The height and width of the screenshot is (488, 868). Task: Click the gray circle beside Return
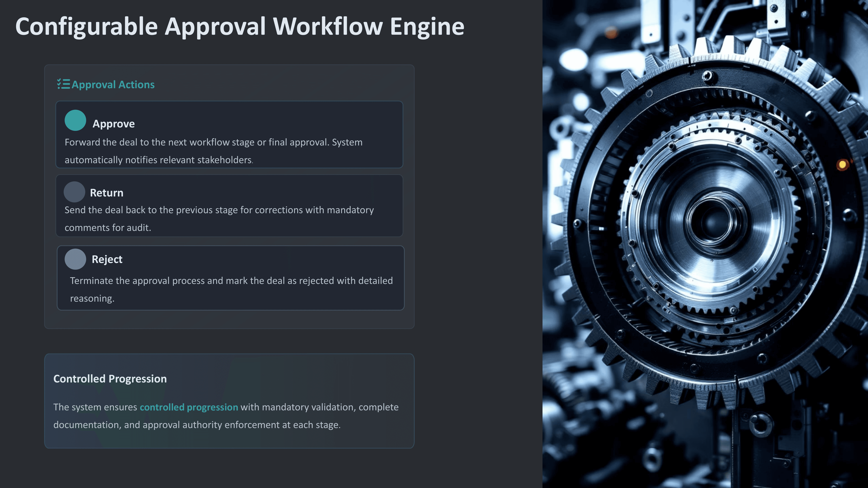pyautogui.click(x=74, y=192)
